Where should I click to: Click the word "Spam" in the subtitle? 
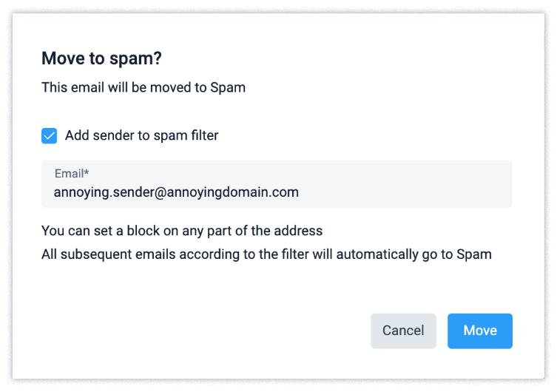coord(228,87)
